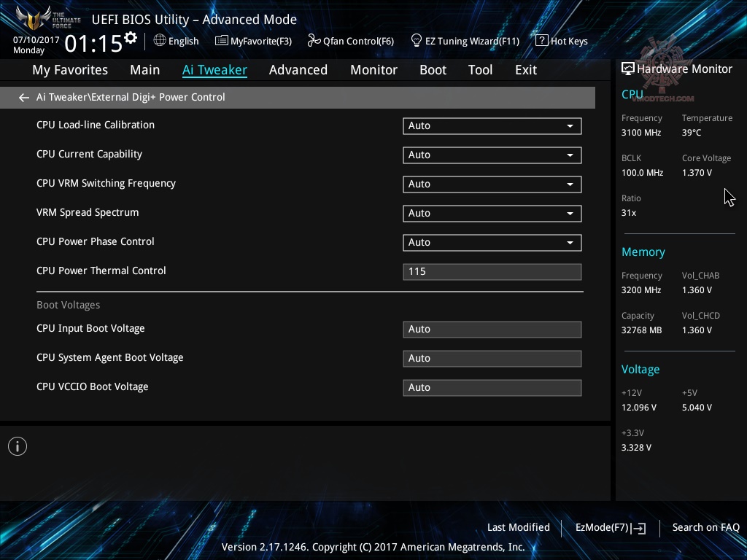This screenshot has width=747, height=560.
Task: Open the VRM Spread Spectrum dropdown
Action: click(x=492, y=213)
